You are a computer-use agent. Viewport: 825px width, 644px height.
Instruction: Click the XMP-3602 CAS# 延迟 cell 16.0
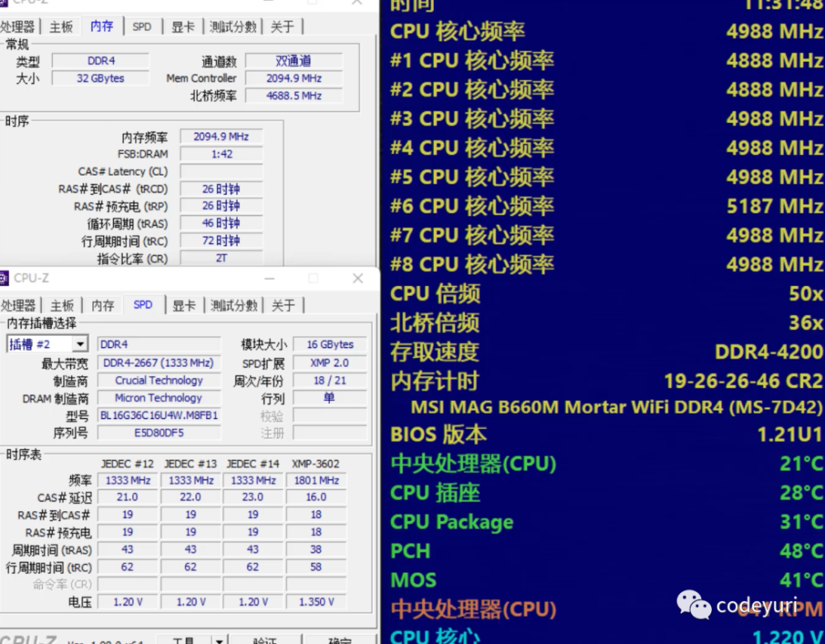coord(316,497)
